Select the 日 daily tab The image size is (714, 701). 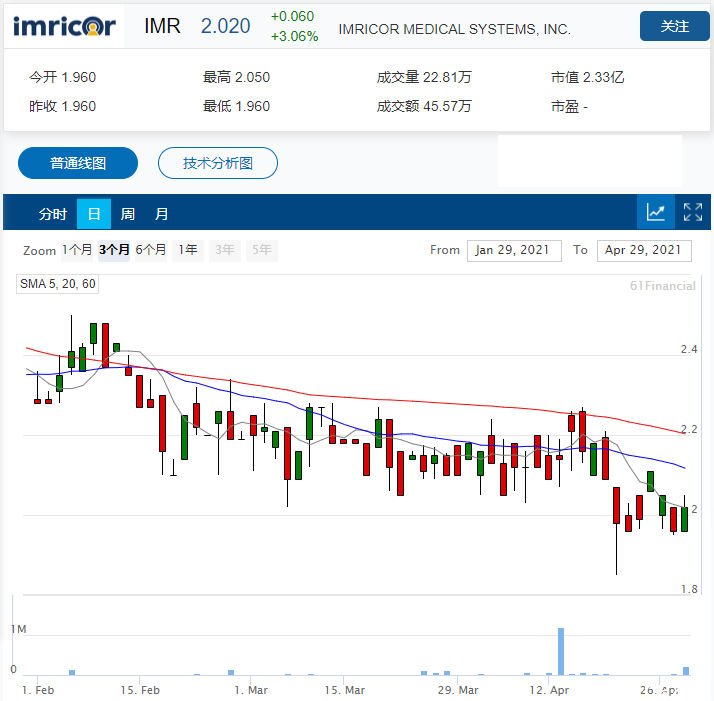94,214
